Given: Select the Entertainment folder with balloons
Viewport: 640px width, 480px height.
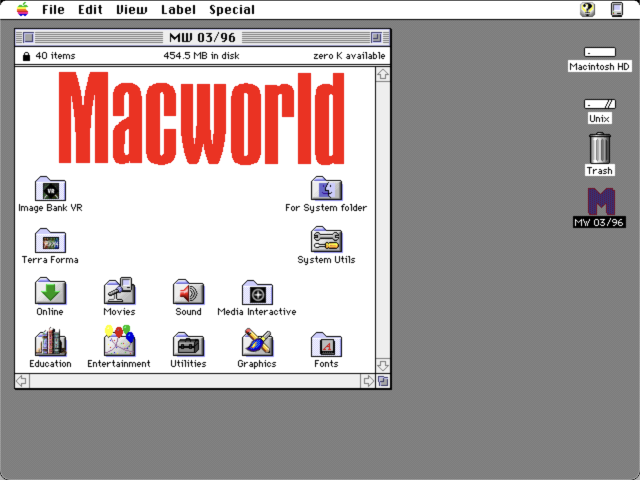Looking at the screenshot, I should click(x=119, y=341).
